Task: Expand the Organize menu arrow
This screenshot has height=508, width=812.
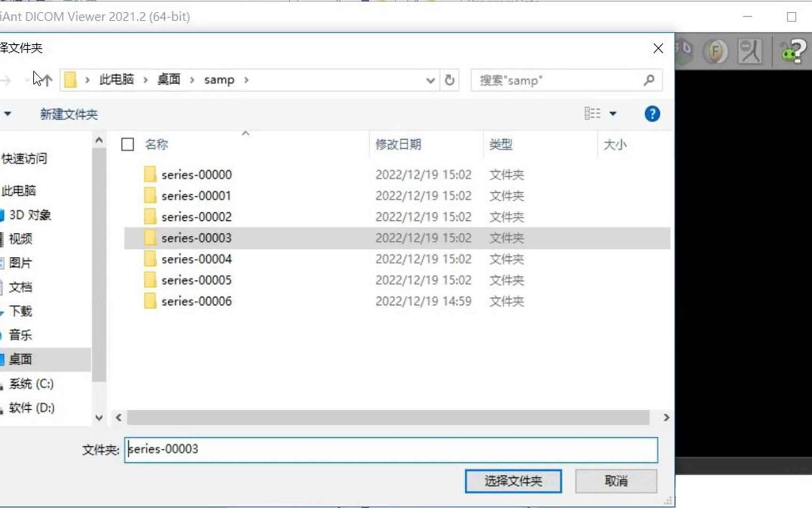Action: tap(8, 114)
